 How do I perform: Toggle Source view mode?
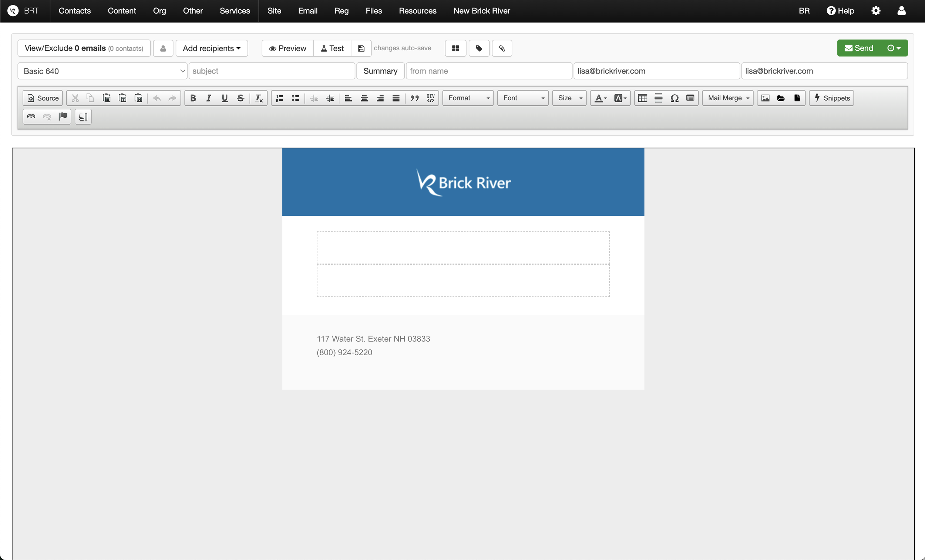[43, 98]
